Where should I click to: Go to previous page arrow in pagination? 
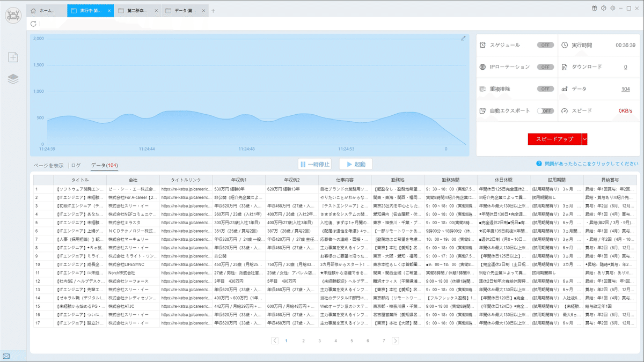(275, 341)
